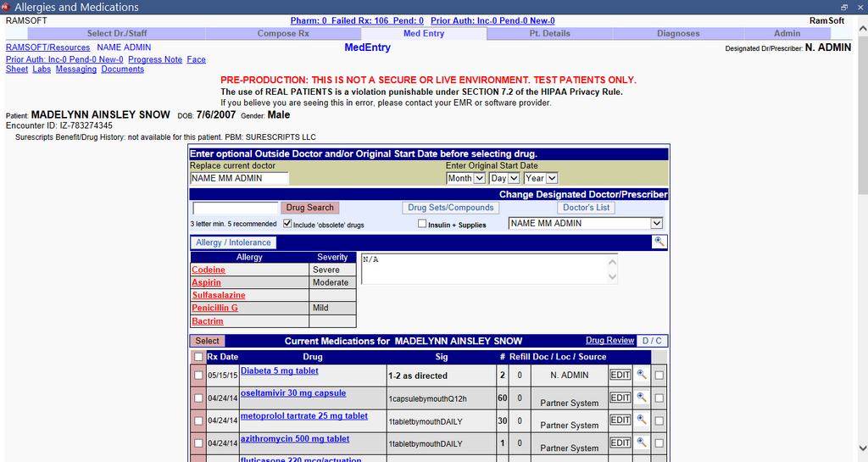
Task: Open magnifier details for metoprolol tartrate row
Action: pos(642,420)
